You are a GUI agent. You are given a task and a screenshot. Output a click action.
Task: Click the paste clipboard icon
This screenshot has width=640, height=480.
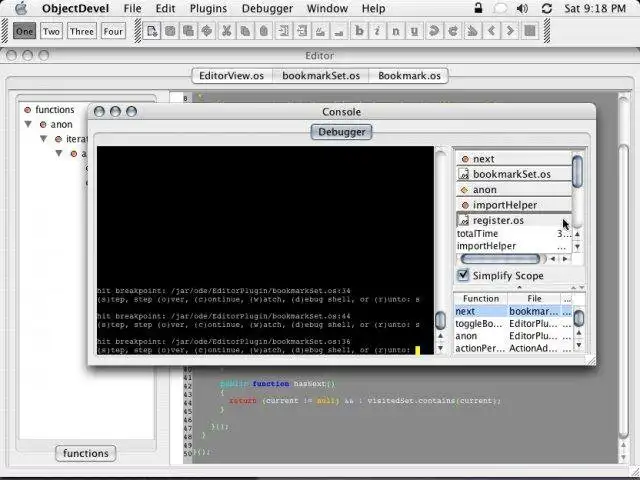tap(264, 31)
